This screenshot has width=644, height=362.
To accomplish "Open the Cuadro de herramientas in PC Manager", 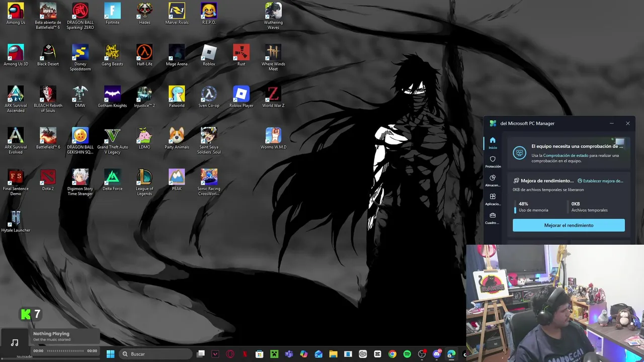I will click(493, 218).
